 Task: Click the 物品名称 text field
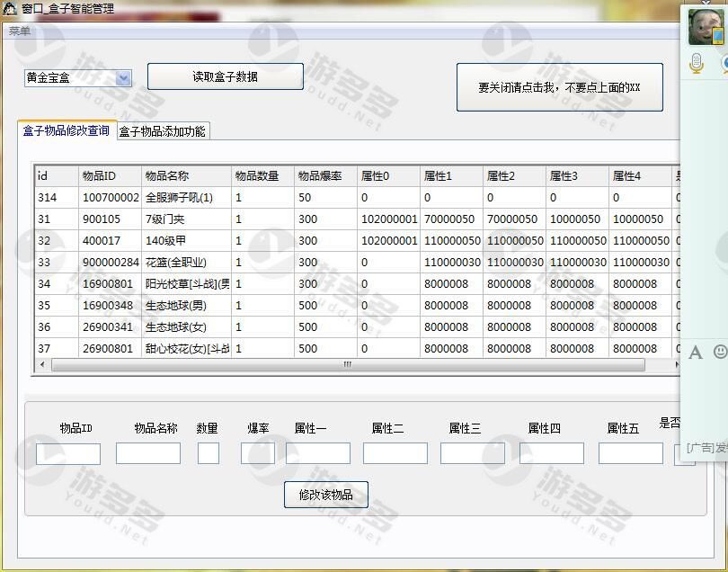148,453
